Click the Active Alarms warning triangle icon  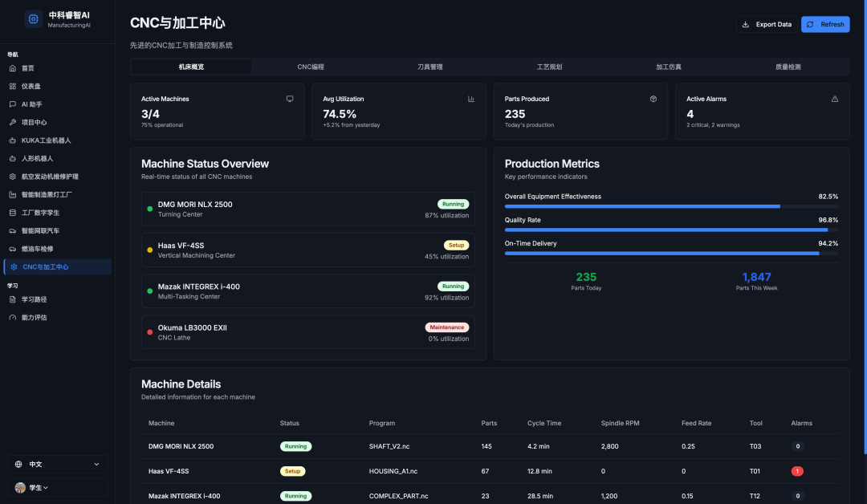pos(834,99)
